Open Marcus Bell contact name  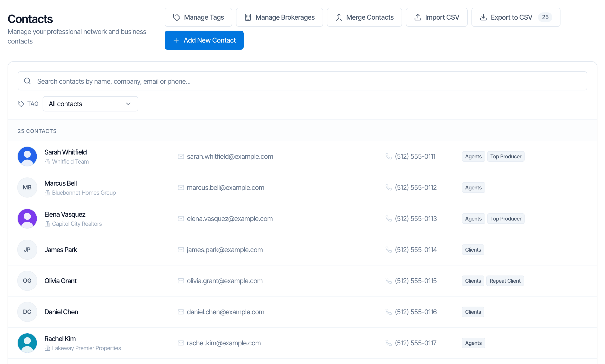coord(60,183)
